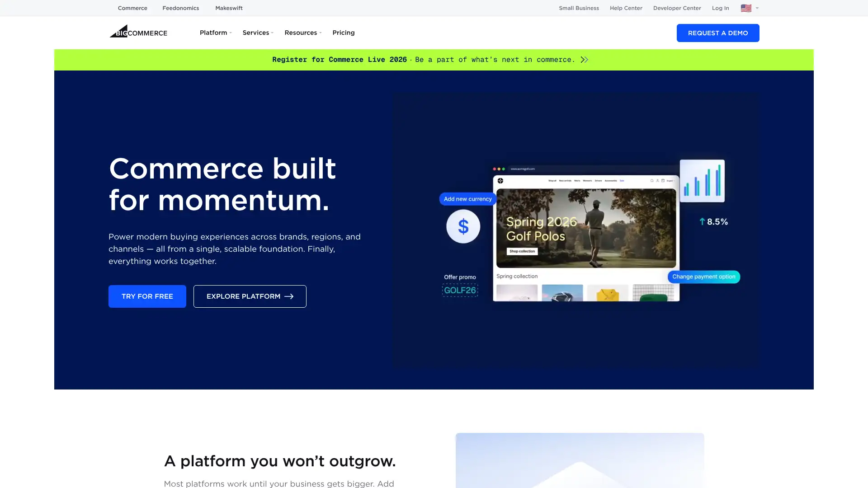
Task: Open the Pricing page
Action: 344,33
